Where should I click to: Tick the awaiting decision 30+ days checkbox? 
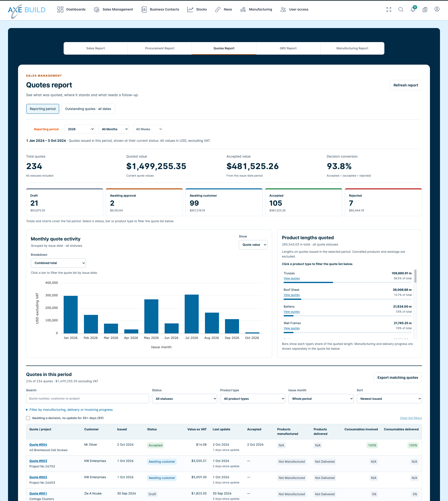(28, 418)
